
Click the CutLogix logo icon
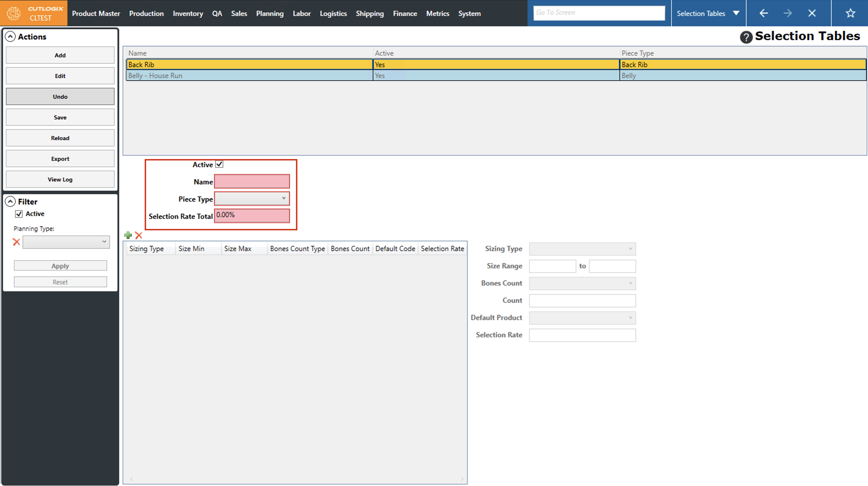tap(14, 13)
